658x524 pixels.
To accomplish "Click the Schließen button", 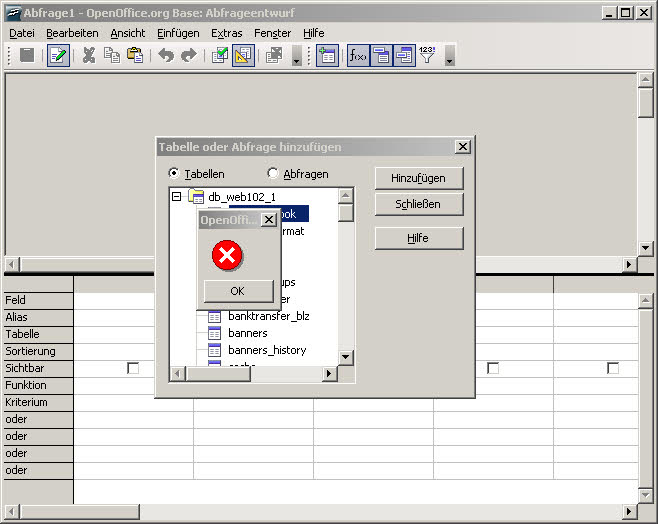I will tap(418, 204).
